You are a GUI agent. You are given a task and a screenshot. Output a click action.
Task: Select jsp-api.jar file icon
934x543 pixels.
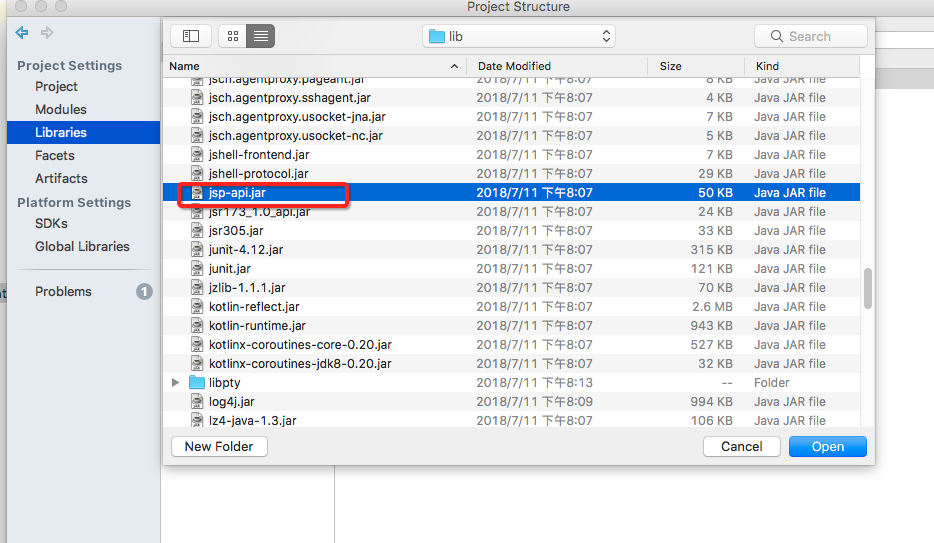[197, 193]
